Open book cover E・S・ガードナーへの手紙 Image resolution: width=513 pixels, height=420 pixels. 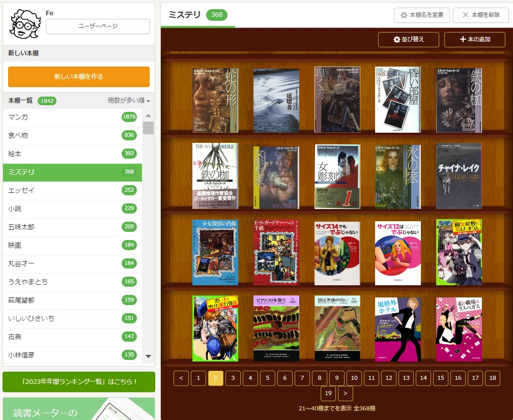276,253
